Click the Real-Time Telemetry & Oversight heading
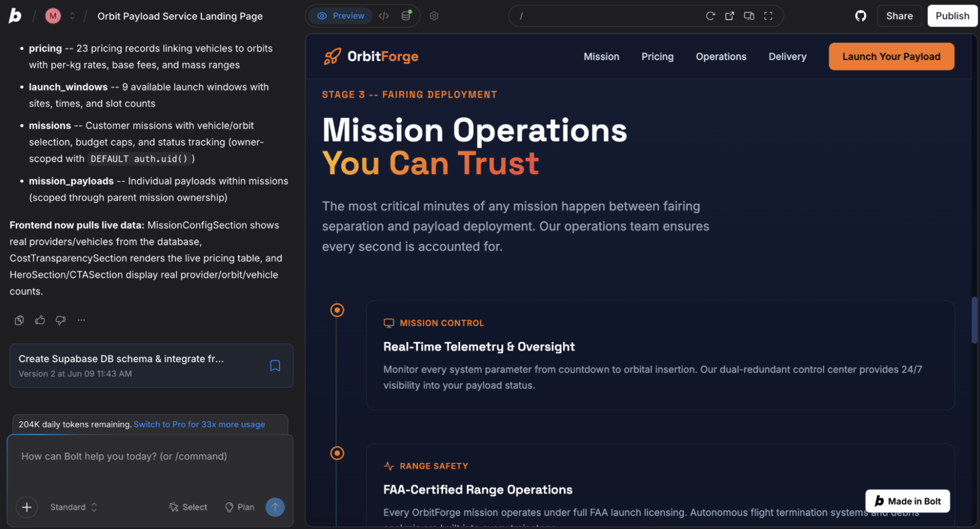This screenshot has height=529, width=980. [479, 347]
